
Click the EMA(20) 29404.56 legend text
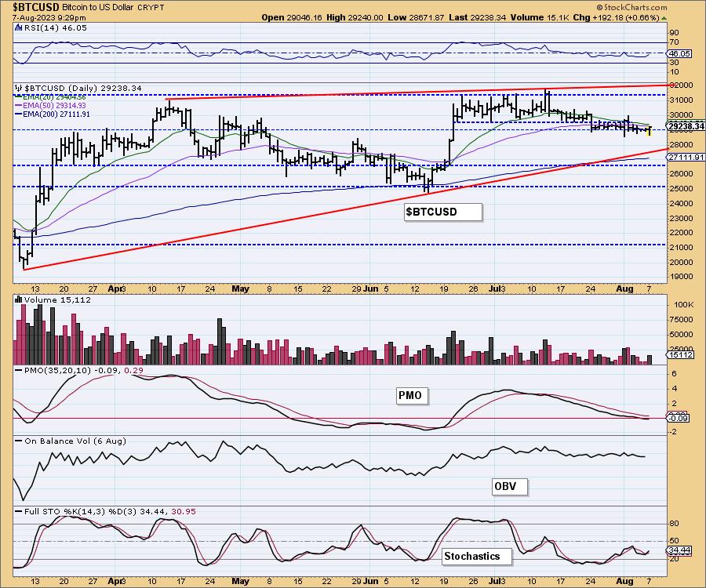click(54, 97)
